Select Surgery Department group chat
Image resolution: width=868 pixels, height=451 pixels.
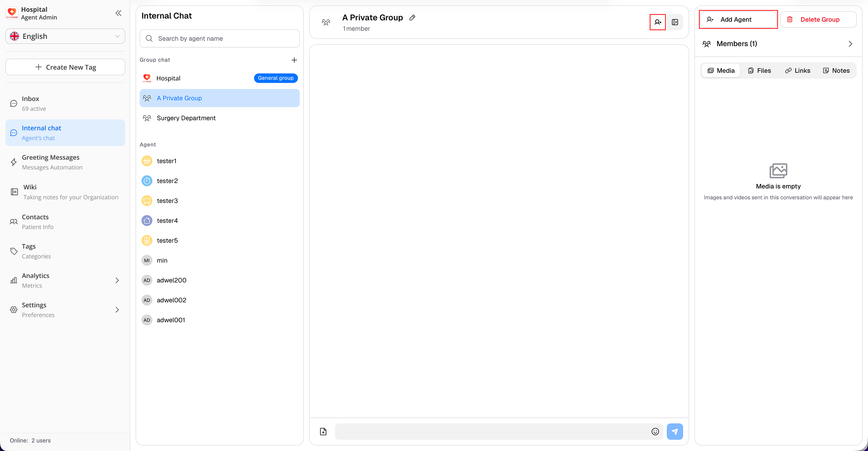186,118
